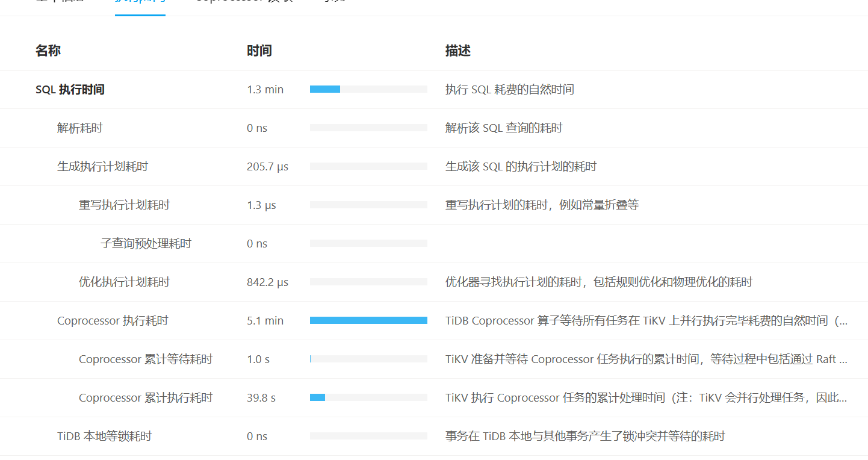The height and width of the screenshot is (460, 868).
Task: Click the truncated Coprocessor 执行耗时 description
Action: pyautogui.click(x=646, y=321)
